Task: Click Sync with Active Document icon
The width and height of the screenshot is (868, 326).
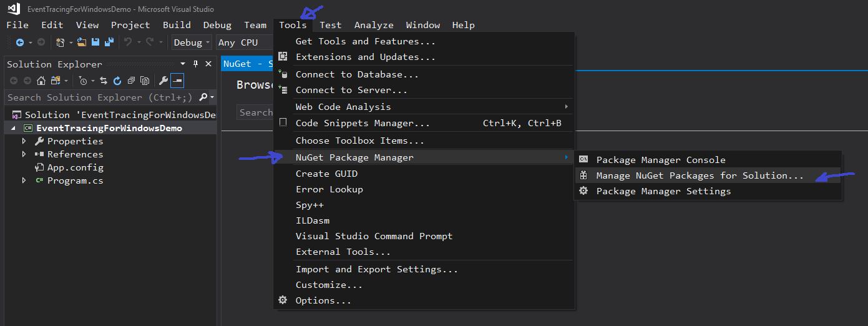Action: tap(104, 81)
